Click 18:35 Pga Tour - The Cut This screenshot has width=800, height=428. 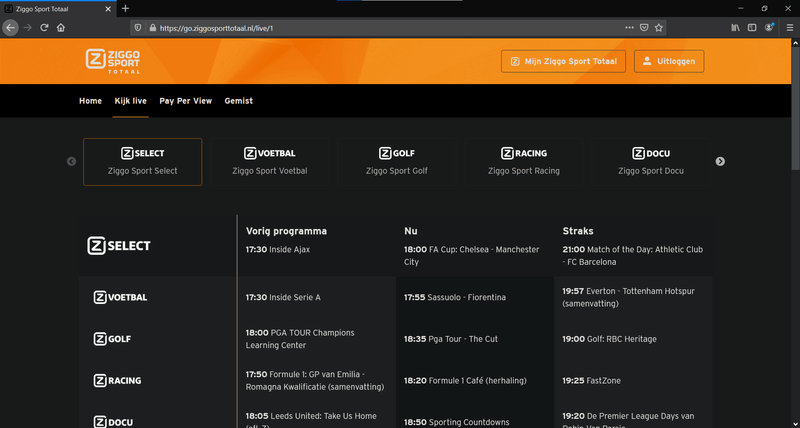point(451,339)
